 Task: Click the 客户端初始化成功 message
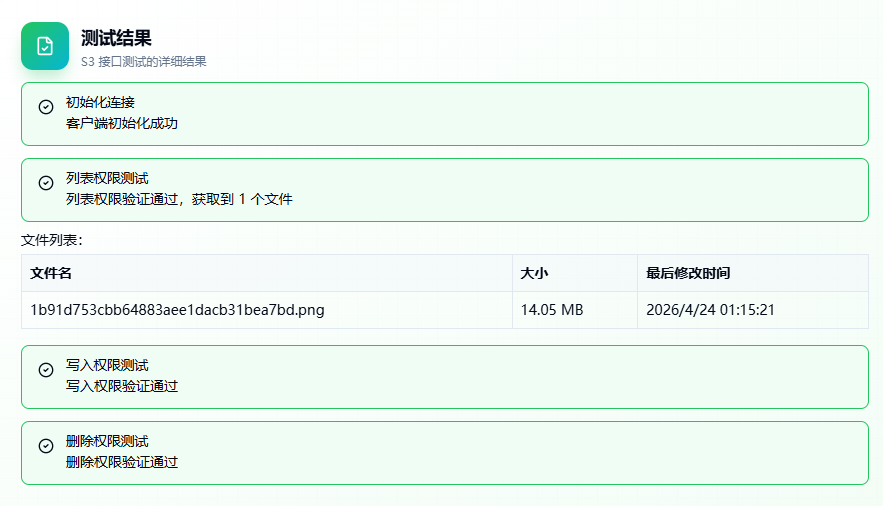coord(121,123)
